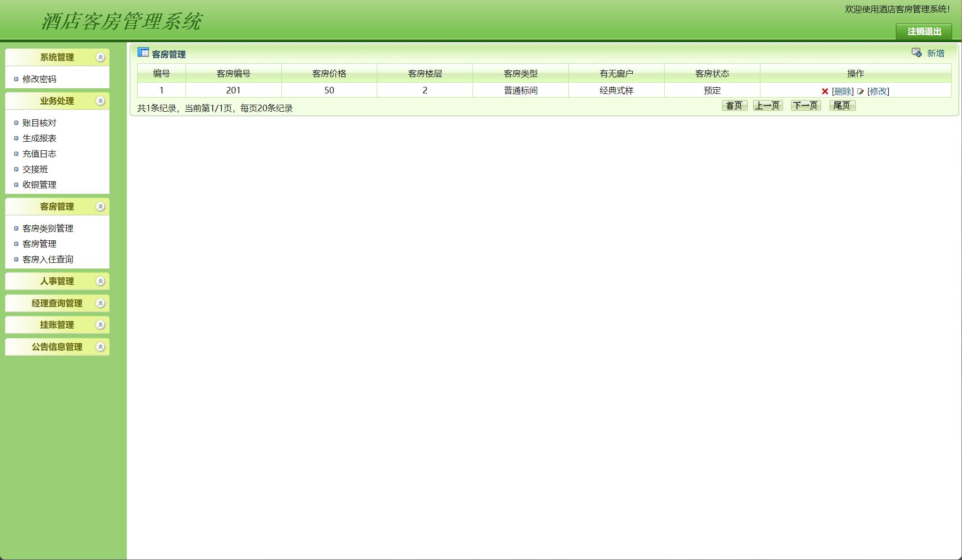Open 生成报表 menu item
The height and width of the screenshot is (560, 962).
[39, 138]
